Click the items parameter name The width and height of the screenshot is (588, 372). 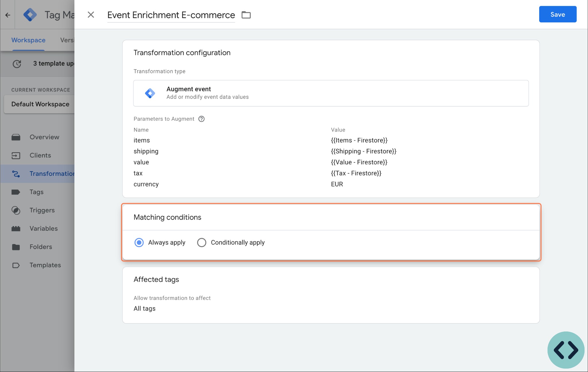142,140
